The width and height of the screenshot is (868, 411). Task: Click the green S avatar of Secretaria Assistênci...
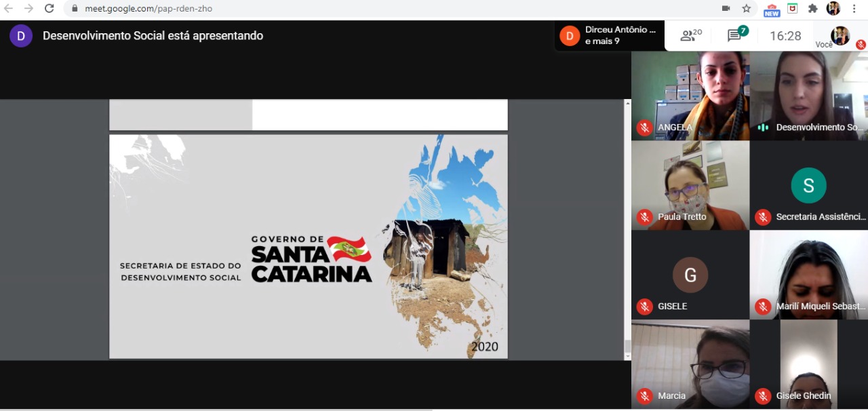pyautogui.click(x=809, y=185)
